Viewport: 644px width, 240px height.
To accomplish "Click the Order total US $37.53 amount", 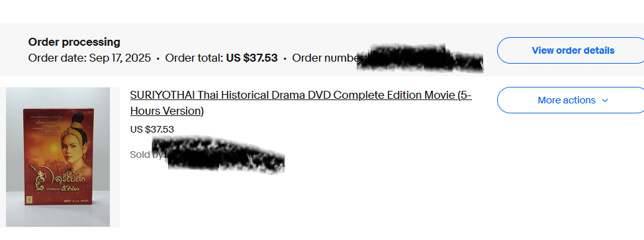I will tap(252, 58).
